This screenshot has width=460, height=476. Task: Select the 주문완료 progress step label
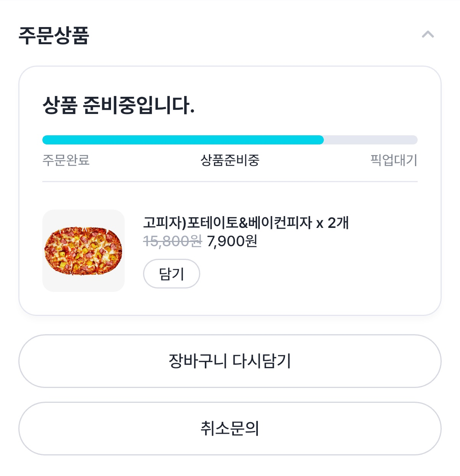tap(66, 160)
